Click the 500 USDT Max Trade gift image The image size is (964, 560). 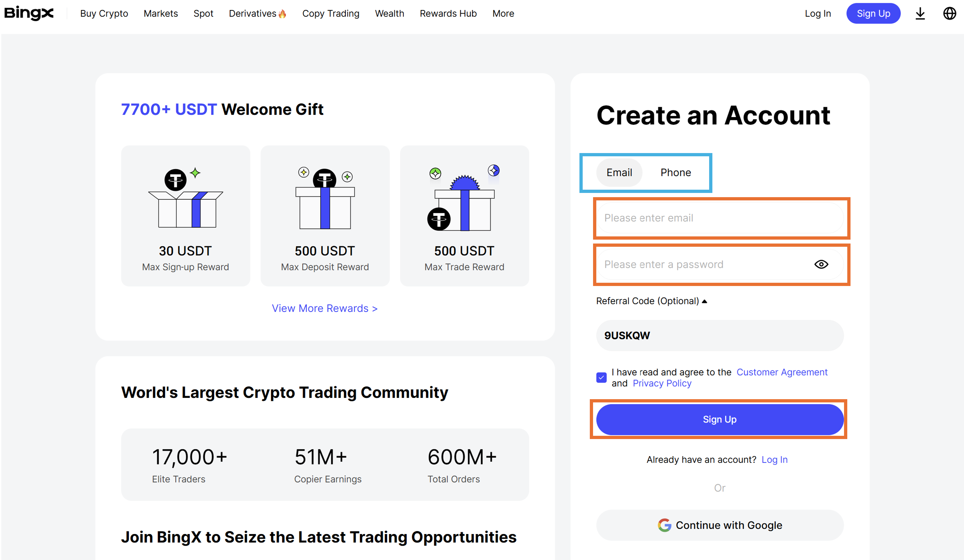tap(464, 198)
